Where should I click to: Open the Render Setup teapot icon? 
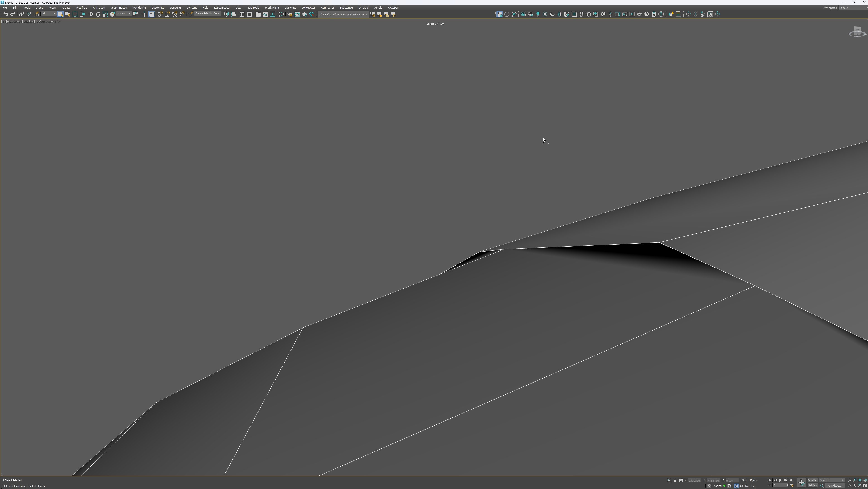289,14
